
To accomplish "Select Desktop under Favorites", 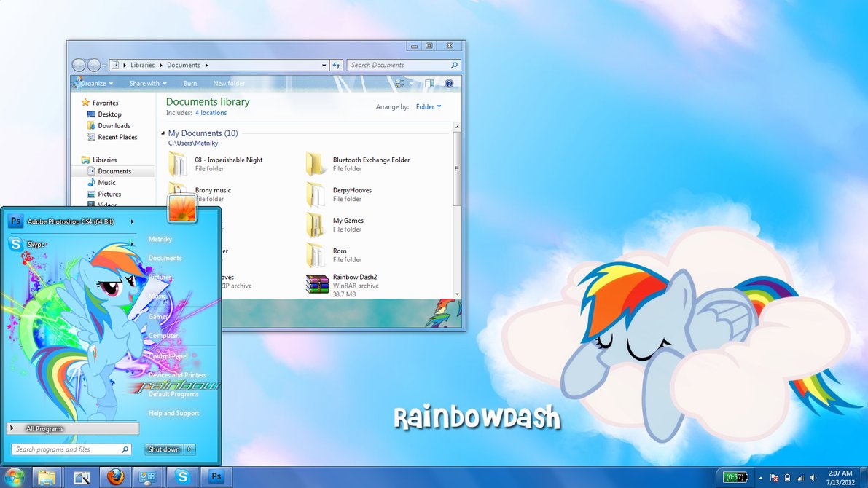I will 109,114.
